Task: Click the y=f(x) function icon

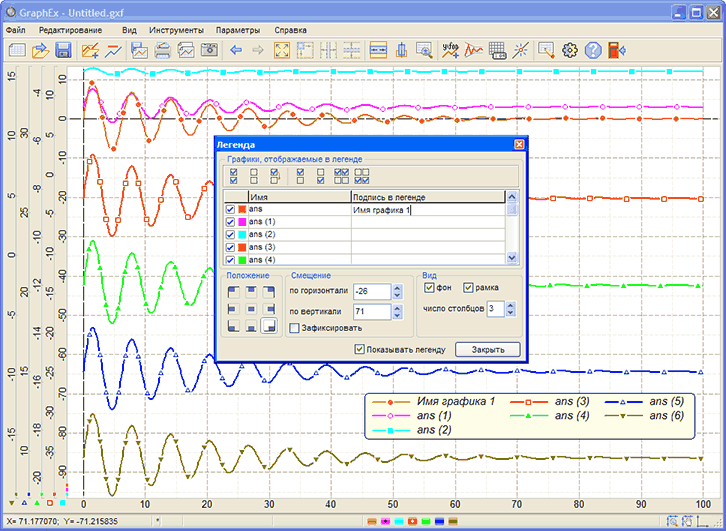Action: [x=450, y=50]
